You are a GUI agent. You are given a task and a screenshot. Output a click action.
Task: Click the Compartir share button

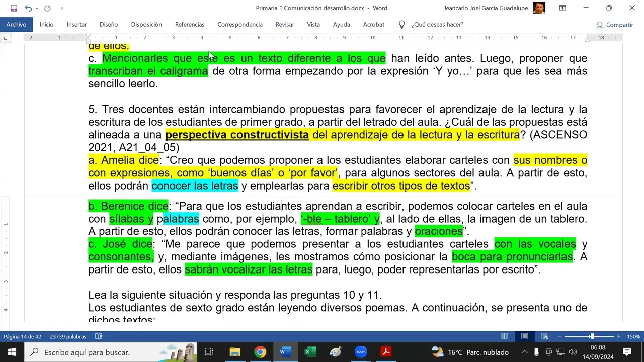614,25
